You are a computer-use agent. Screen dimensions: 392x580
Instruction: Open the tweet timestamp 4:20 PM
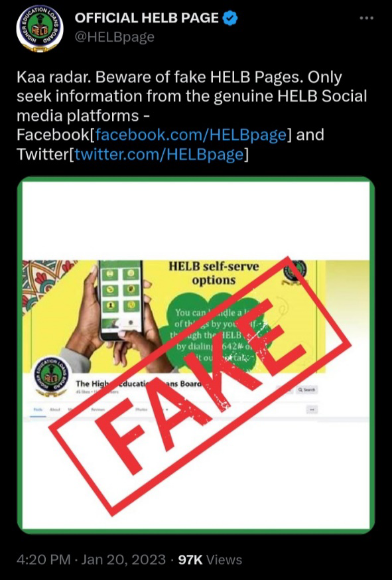pyautogui.click(x=44, y=559)
